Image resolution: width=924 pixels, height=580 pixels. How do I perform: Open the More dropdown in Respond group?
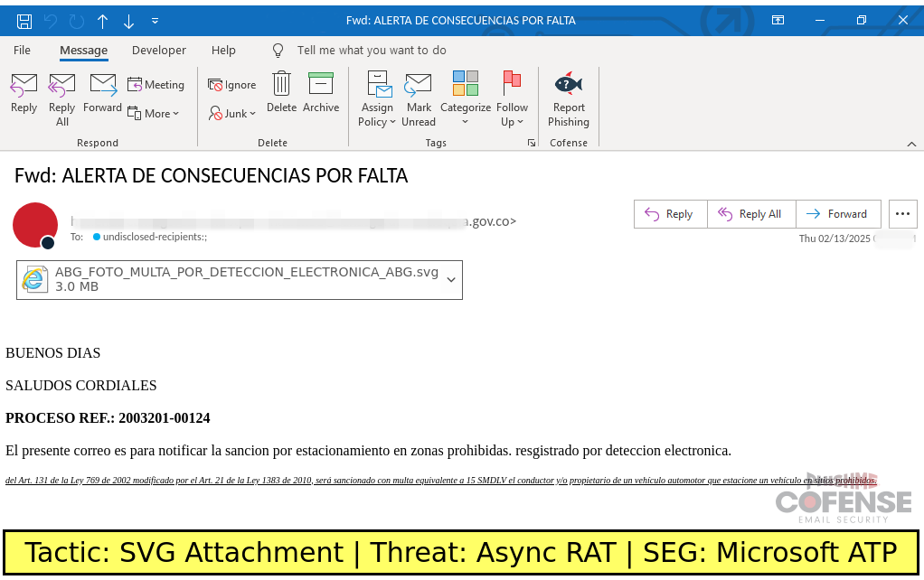155,113
